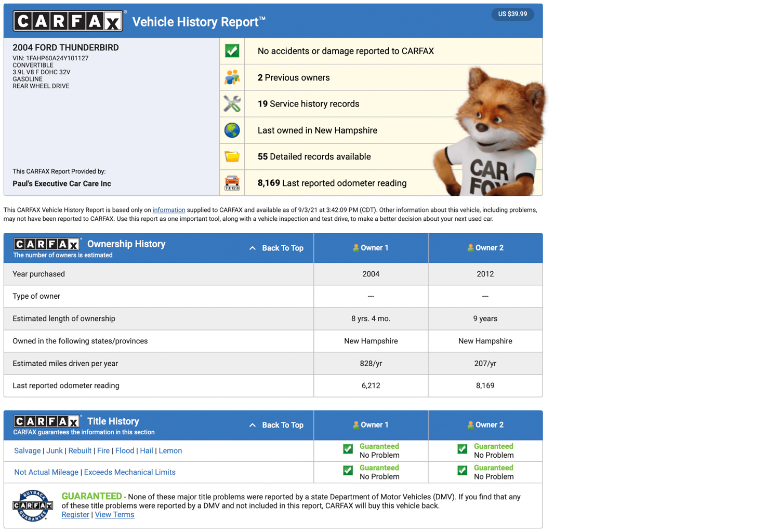Click the green GUARANTEED heading text
The height and width of the screenshot is (532, 779).
[x=91, y=496]
